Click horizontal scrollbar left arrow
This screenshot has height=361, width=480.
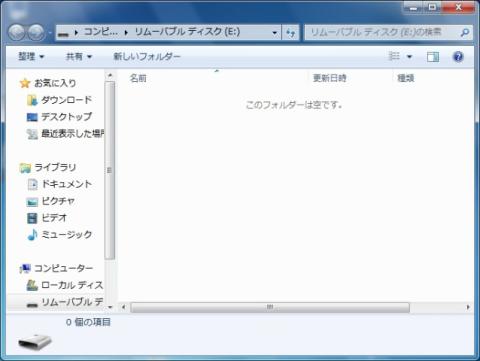point(124,307)
